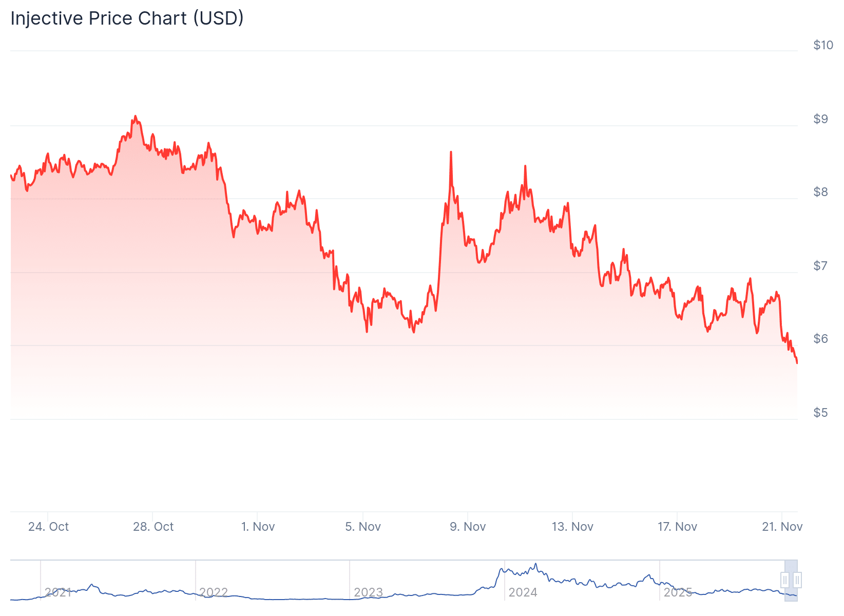Click the "9. Nov" axis label

coord(469,526)
